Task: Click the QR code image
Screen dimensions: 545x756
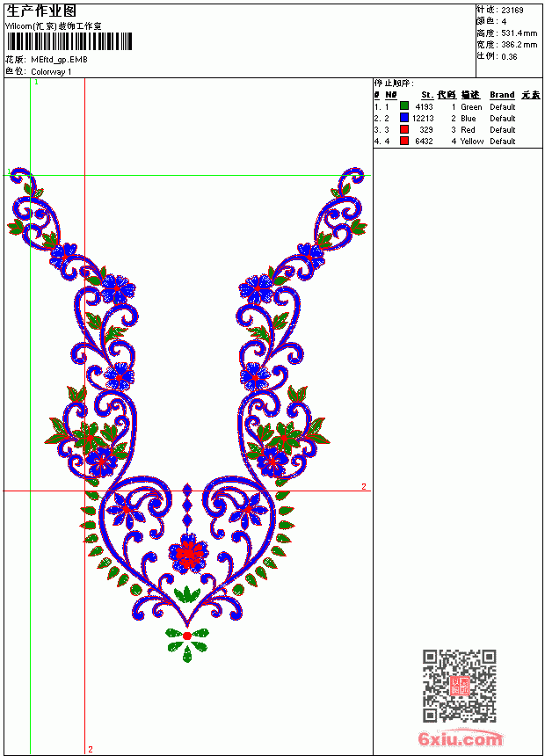Action: tap(460, 685)
